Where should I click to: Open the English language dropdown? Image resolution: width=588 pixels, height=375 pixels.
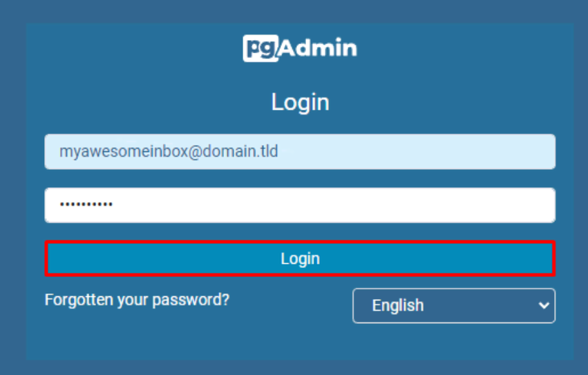(x=453, y=305)
